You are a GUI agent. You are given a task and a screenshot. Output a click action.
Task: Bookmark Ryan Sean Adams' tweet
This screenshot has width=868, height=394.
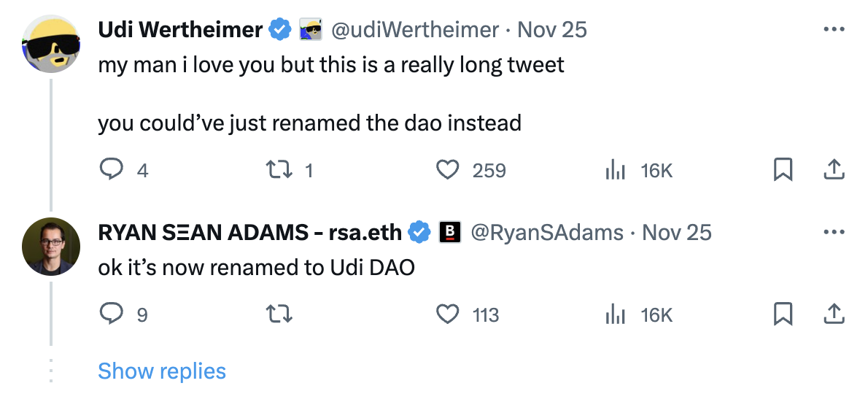tap(783, 314)
